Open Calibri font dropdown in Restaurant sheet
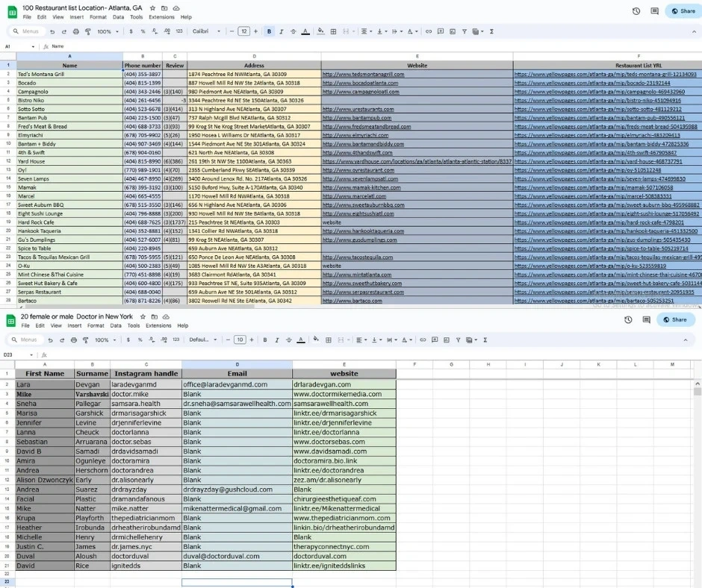 [x=206, y=31]
